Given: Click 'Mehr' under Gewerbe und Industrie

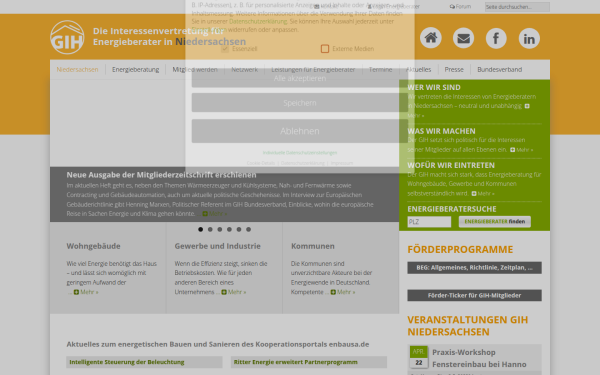Looking at the screenshot, I should click(x=234, y=292).
